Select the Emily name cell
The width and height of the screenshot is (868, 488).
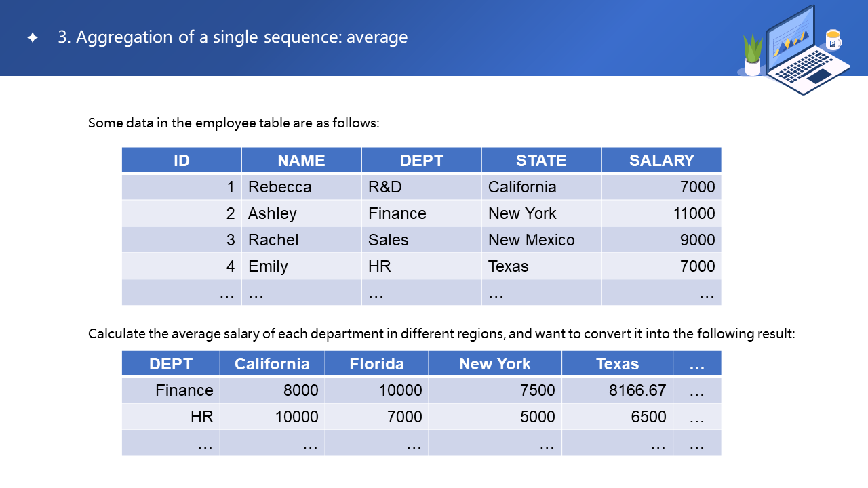(269, 266)
